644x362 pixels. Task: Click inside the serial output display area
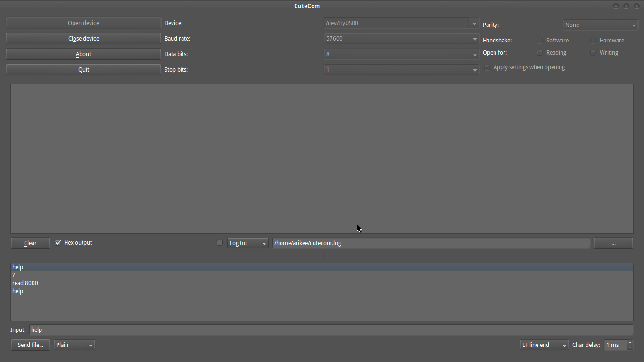coord(322,159)
